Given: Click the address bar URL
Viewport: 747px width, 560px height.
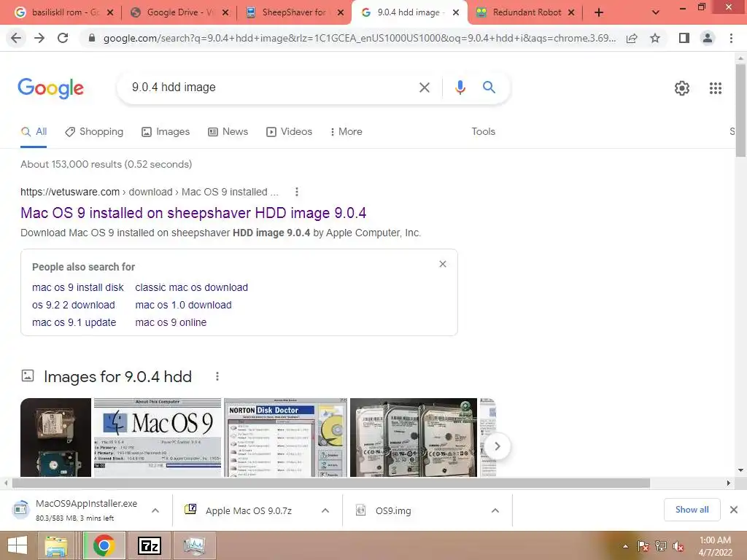Looking at the screenshot, I should [x=359, y=38].
